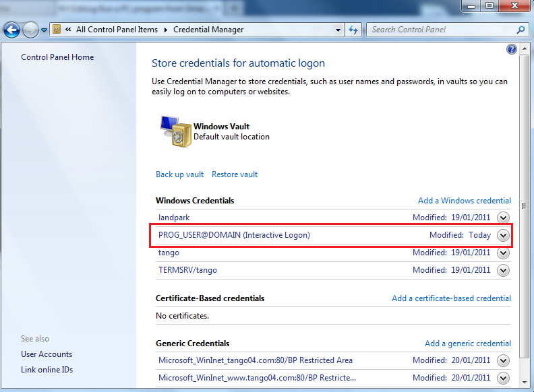This screenshot has height=392, width=534.
Task: Expand the PROG_USER@DOMAIN credential entry
Action: pos(502,235)
